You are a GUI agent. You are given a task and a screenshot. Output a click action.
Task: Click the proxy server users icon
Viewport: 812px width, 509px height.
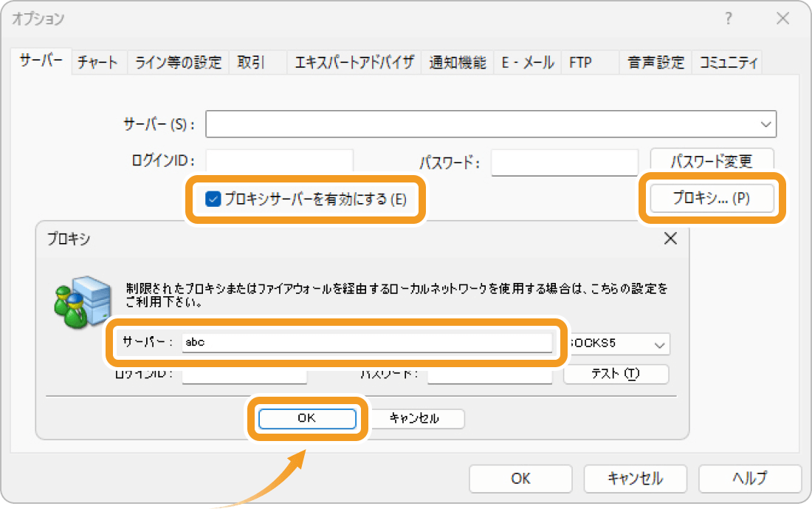coord(83,301)
